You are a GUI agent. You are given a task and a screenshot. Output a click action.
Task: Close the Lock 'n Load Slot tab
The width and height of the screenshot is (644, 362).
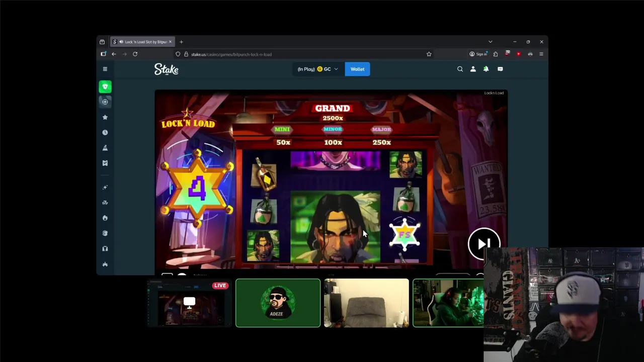[170, 42]
